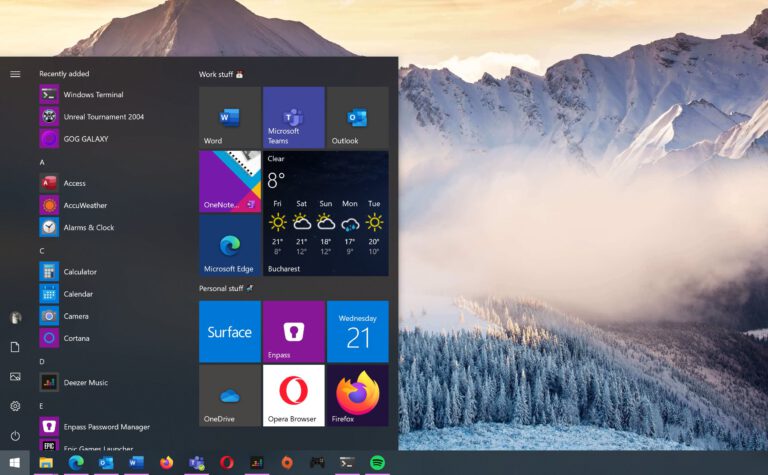Open the Outlook tile
The height and width of the screenshot is (475, 768).
(x=358, y=118)
